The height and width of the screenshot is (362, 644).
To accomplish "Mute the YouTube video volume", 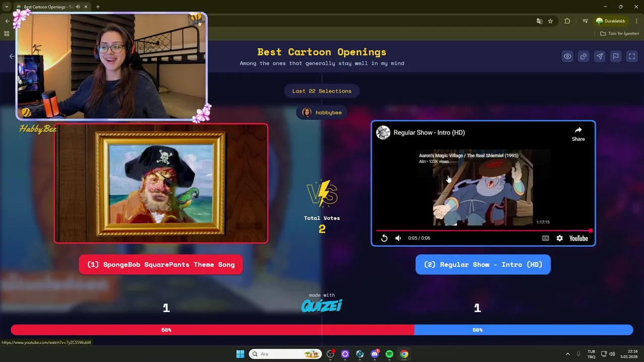I will (398, 238).
